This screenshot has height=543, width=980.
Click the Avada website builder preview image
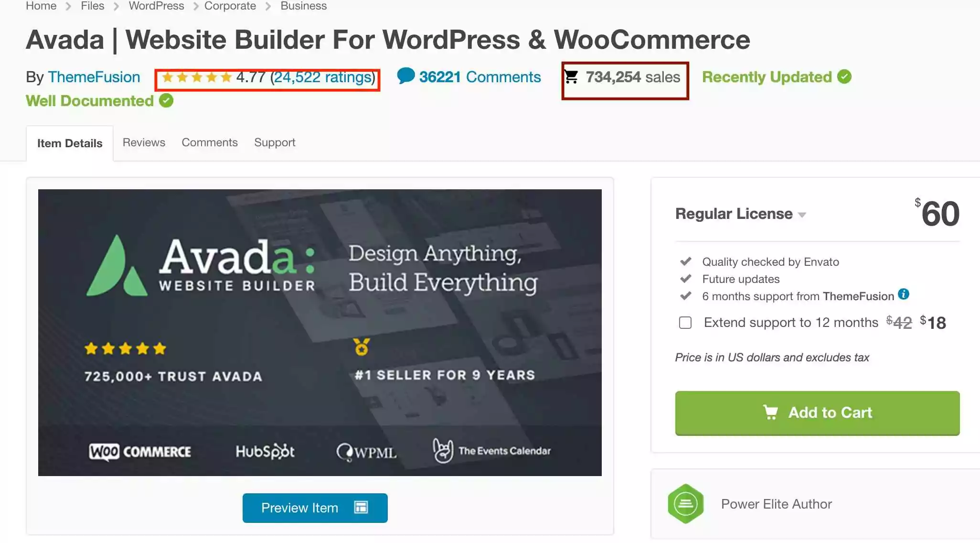point(320,332)
